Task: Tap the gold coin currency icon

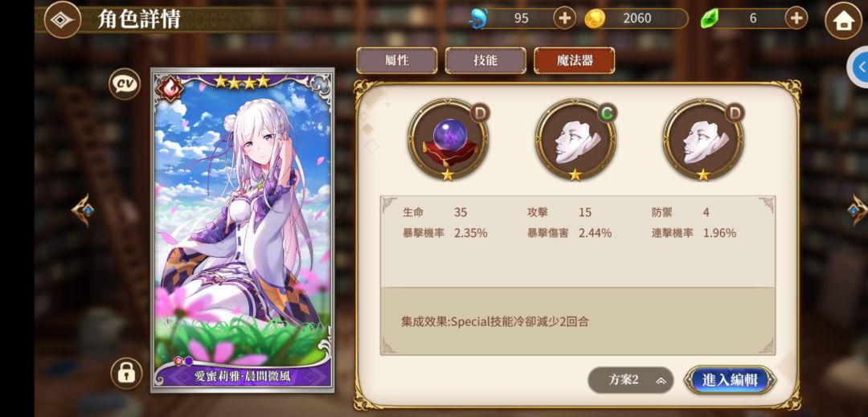Action: click(595, 18)
